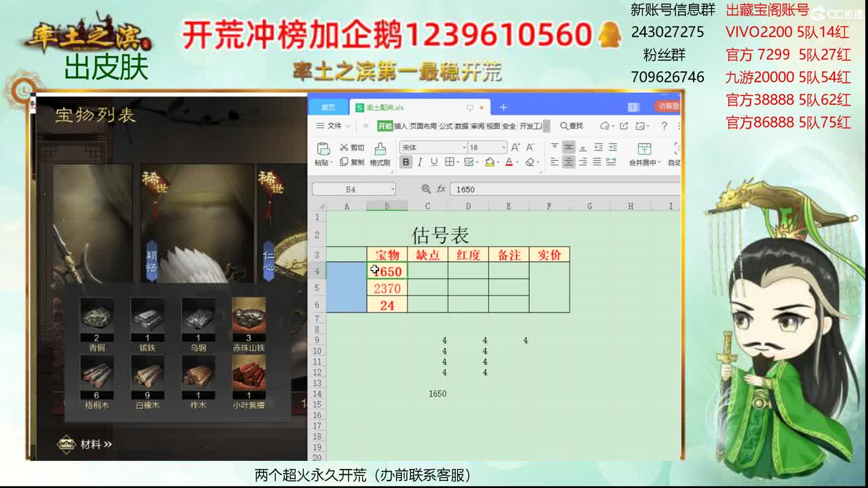Click the 材料 expand button in game
This screenshot has height=488, width=868.
pos(86,444)
